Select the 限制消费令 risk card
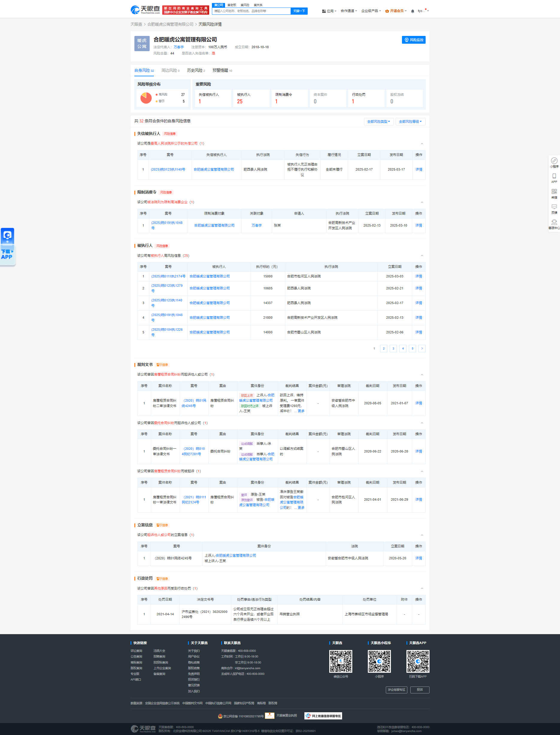The image size is (560, 735). click(290, 98)
